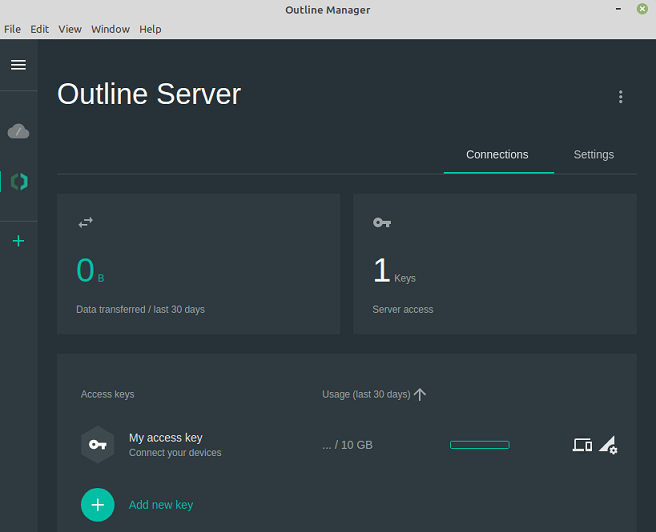This screenshot has height=532, width=656.
Task: Click the 'Server access' label
Action: tap(403, 309)
